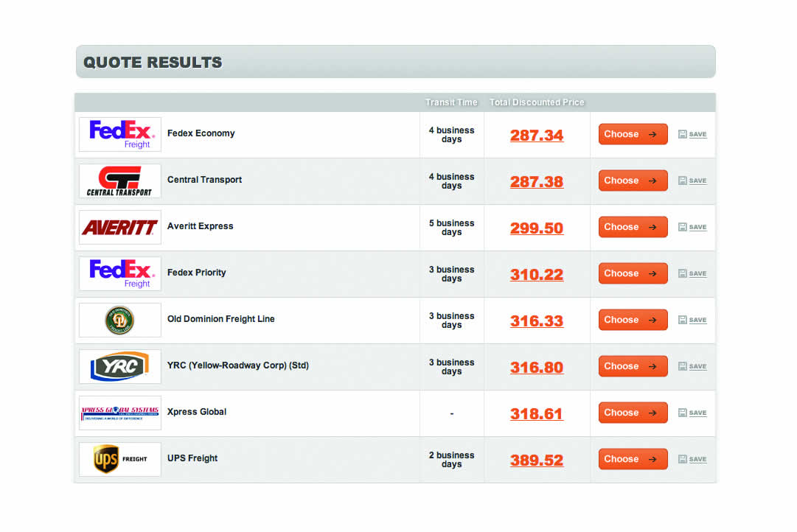
Task: Open the 316.80 price details
Action: pos(537,368)
